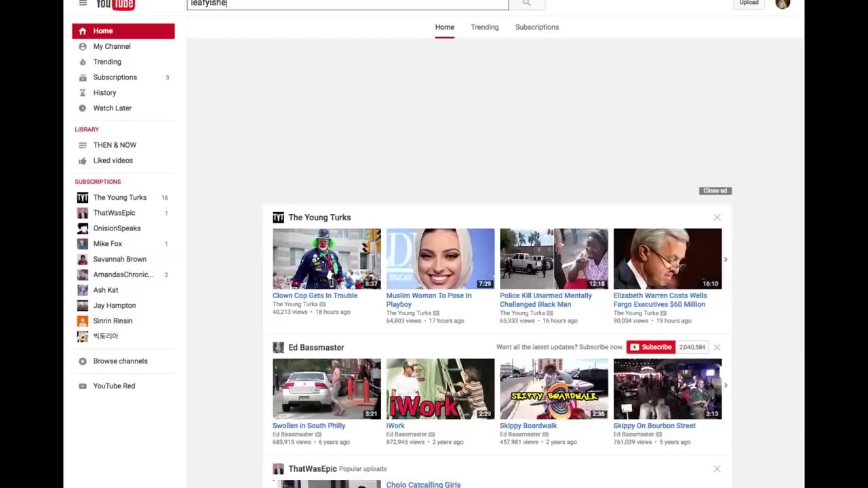Screen dimensions: 868x488
Task: Click the Ed Bassmaster shelf title
Action: (x=316, y=348)
